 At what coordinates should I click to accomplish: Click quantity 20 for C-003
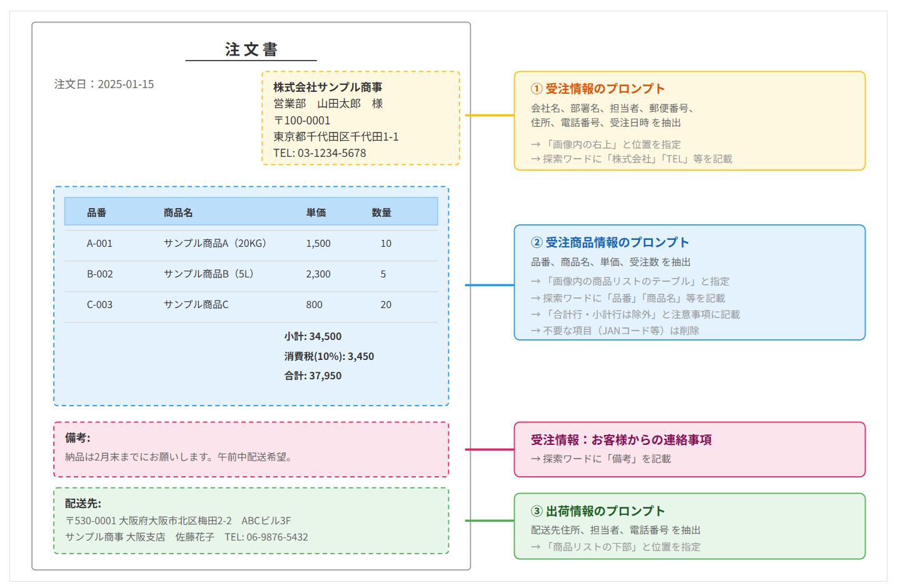coord(386,304)
